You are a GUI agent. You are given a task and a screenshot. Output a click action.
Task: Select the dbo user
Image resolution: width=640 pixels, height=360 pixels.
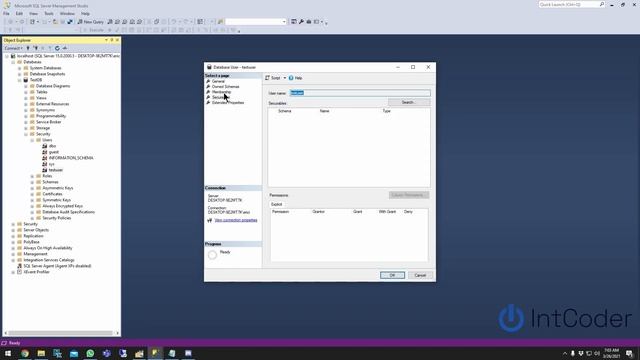pyautogui.click(x=52, y=146)
